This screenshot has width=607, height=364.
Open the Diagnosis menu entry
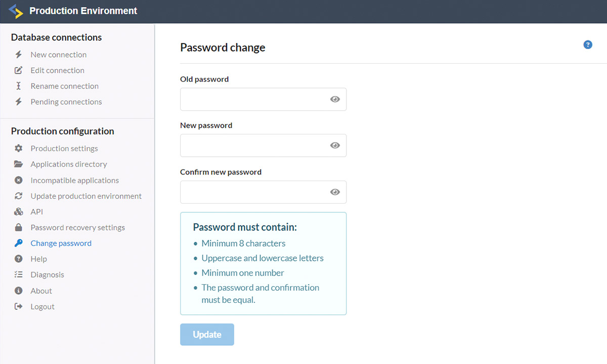48,275
